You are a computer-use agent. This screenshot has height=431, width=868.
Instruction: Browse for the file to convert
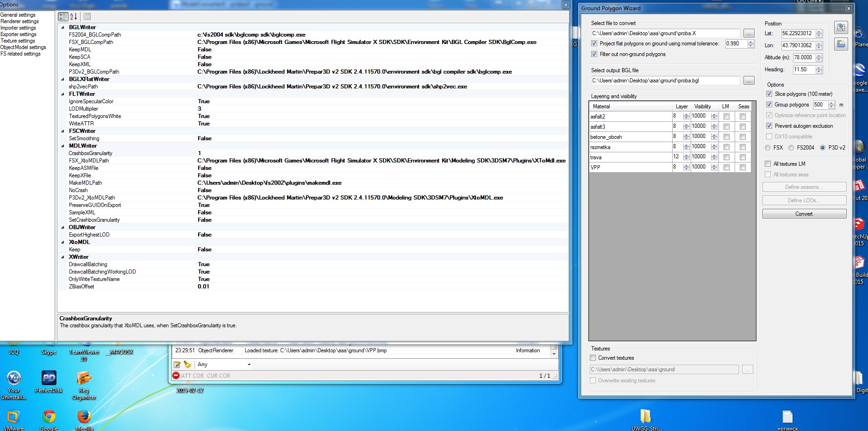[x=749, y=33]
